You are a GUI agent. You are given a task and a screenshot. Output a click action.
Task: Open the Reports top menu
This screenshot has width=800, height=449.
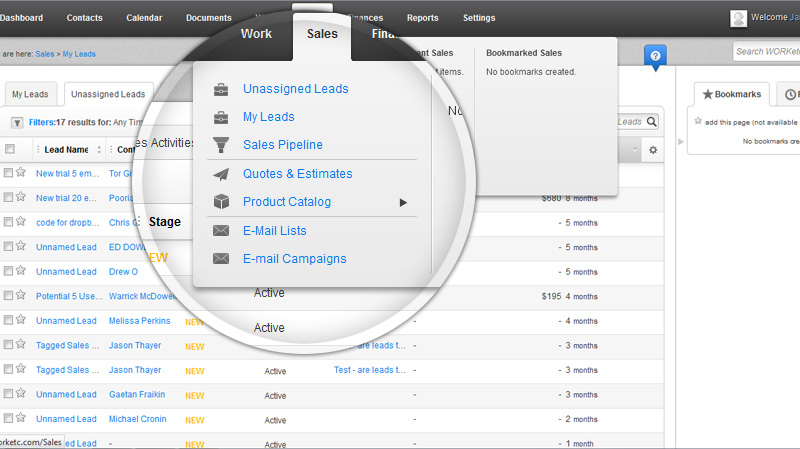[422, 18]
